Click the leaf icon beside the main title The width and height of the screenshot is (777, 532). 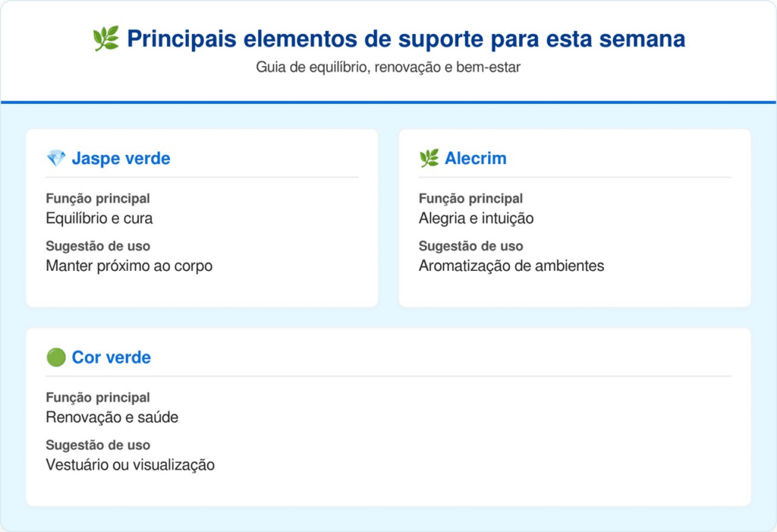coord(105,39)
